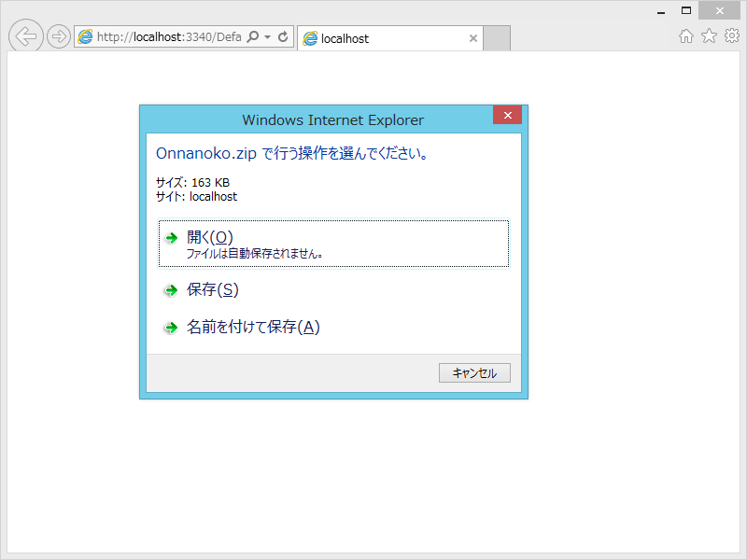
Task: Open a new tab with the blank tab button
Action: [497, 38]
